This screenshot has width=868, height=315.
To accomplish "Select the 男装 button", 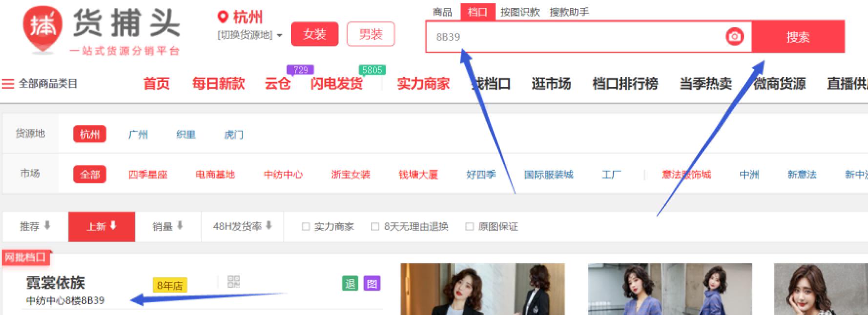I will 371,34.
